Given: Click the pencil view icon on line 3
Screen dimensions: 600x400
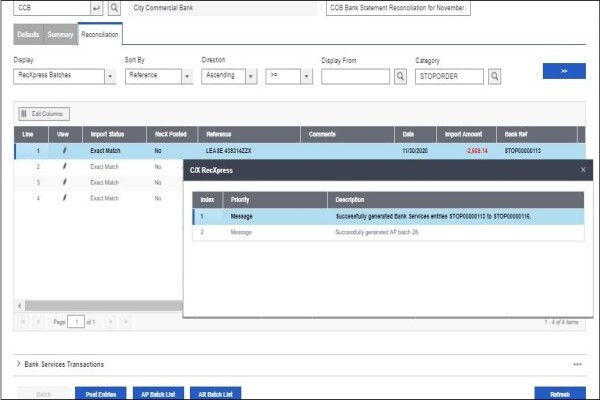Looking at the screenshot, I should [64, 182].
